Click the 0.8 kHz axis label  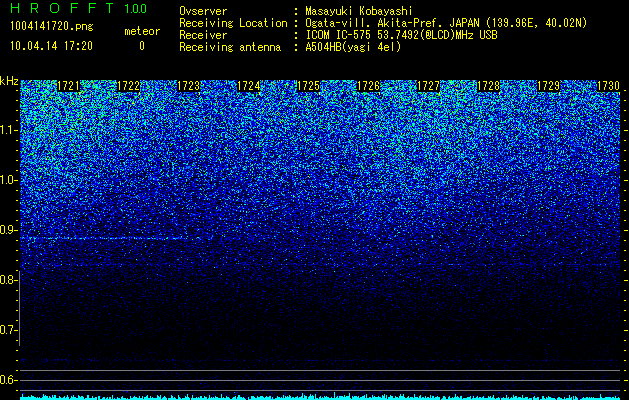[x=9, y=280]
